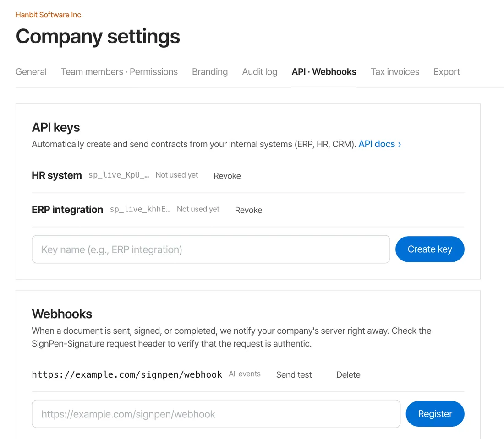Select the sp_live_khhE… key text
The image size is (504, 439).
click(x=140, y=209)
